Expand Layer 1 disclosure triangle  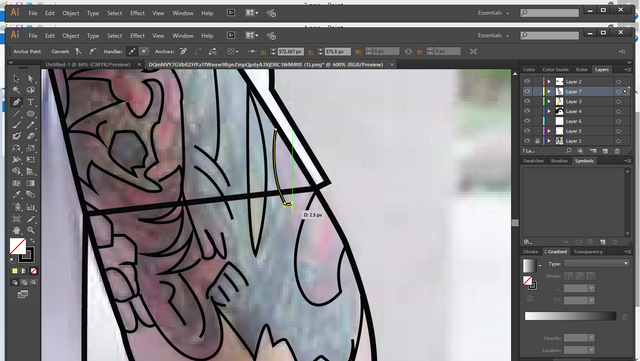[x=549, y=140]
